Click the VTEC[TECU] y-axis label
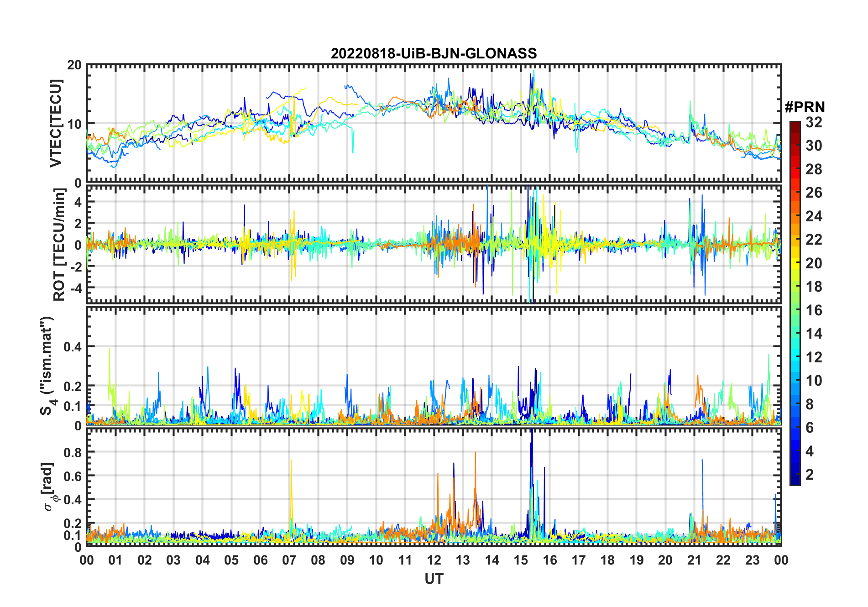This screenshot has width=868, height=607. click(x=56, y=124)
